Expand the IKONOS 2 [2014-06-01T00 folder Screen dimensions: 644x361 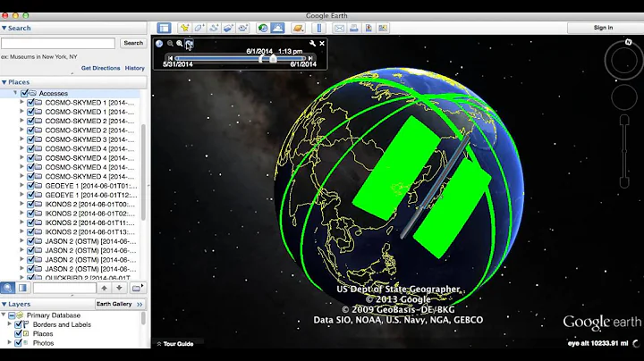(x=21, y=204)
